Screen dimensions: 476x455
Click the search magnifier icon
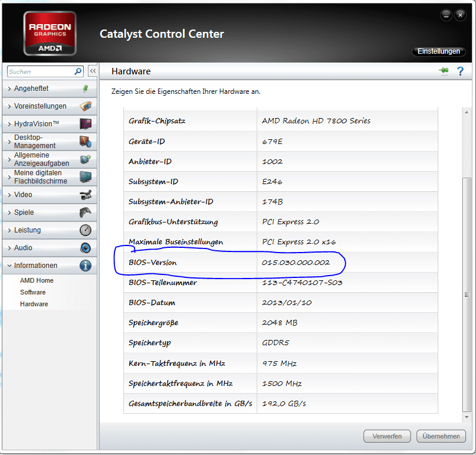coord(78,71)
